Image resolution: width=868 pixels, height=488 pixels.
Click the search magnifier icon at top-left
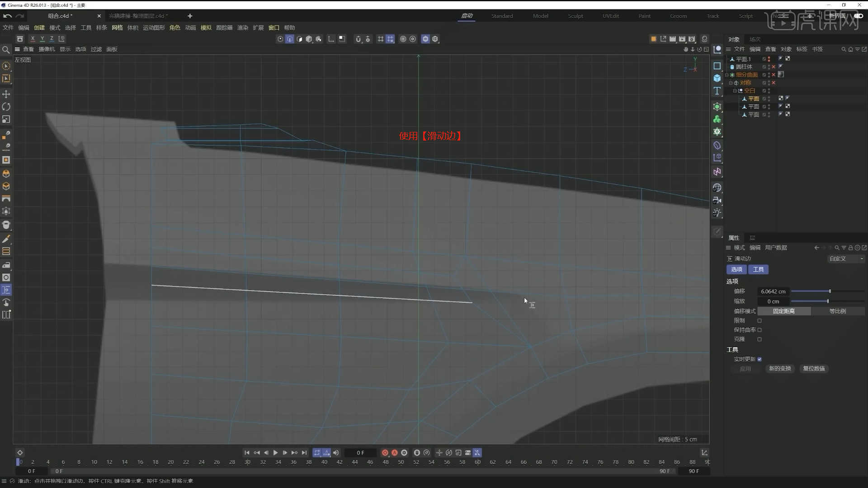pyautogui.click(x=6, y=50)
